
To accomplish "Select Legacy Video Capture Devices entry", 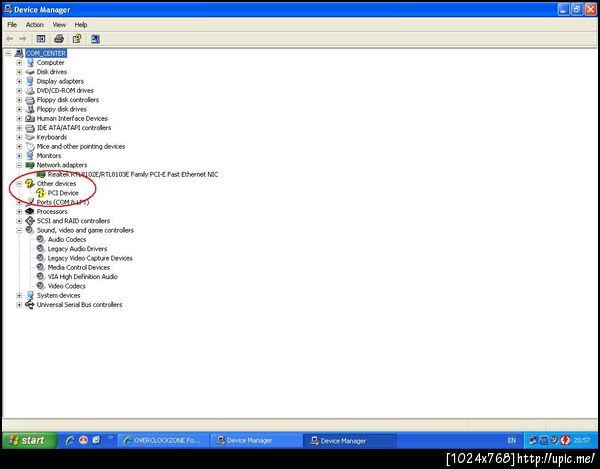I will [90, 258].
